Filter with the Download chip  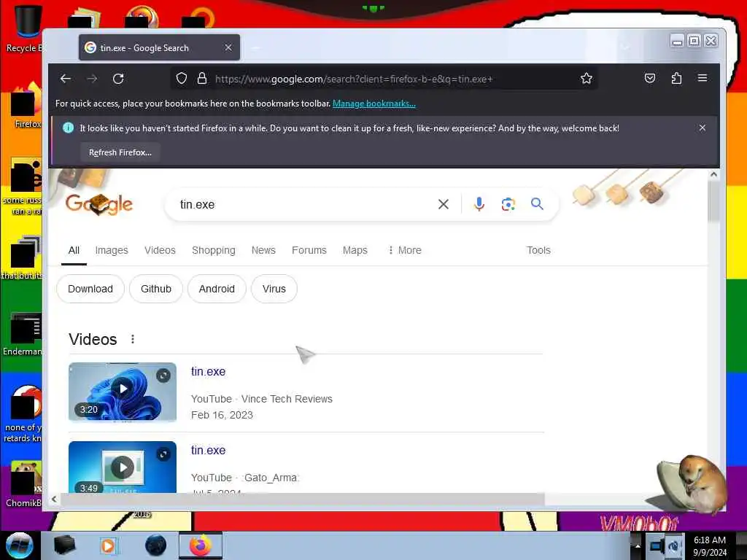90,289
